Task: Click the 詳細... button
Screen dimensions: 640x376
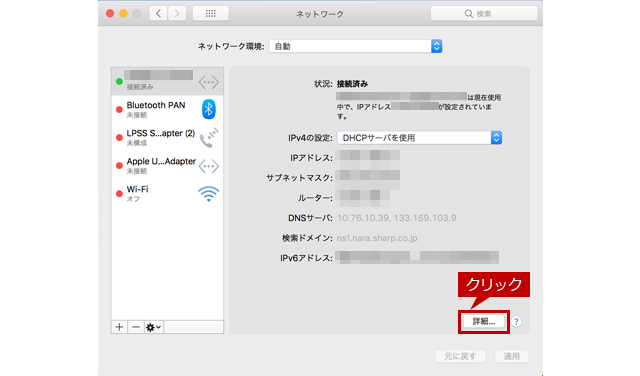Action: pyautogui.click(x=484, y=321)
